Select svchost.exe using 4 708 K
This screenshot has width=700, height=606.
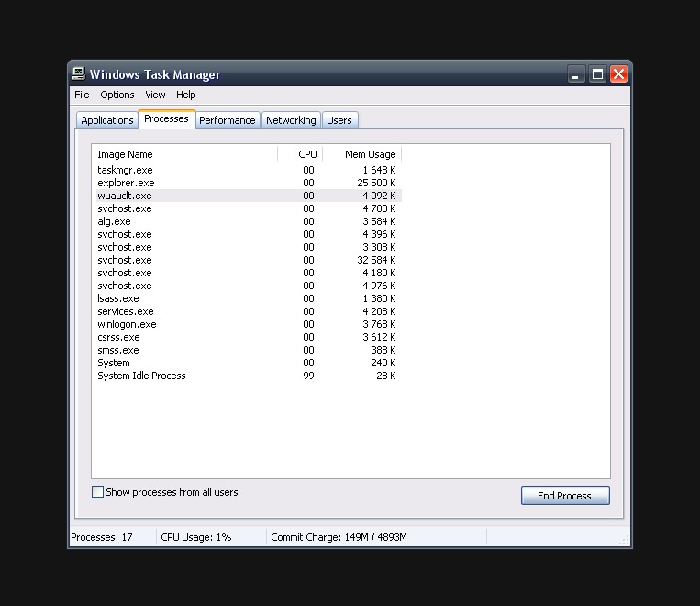tap(249, 208)
